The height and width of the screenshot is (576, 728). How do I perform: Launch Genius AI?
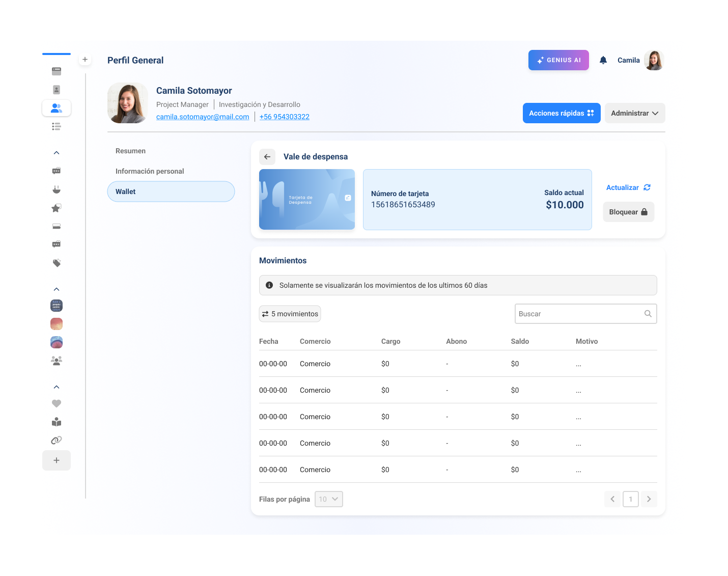click(x=558, y=60)
